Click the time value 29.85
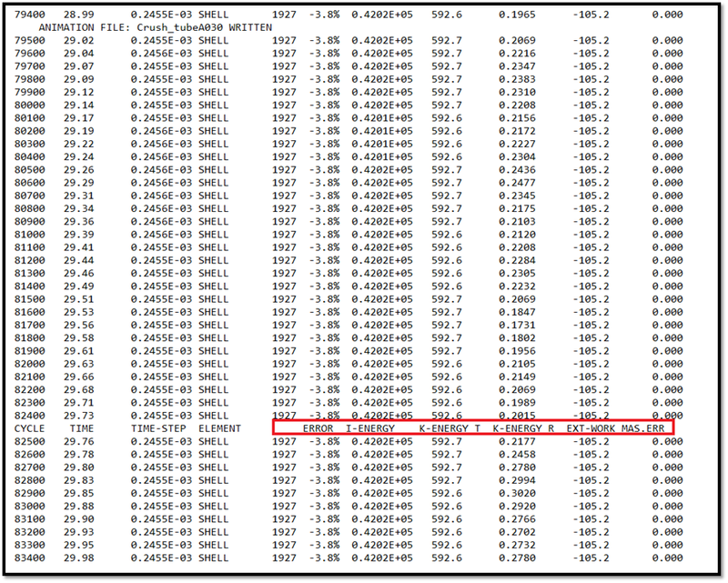The width and height of the screenshot is (728, 583). click(78, 494)
